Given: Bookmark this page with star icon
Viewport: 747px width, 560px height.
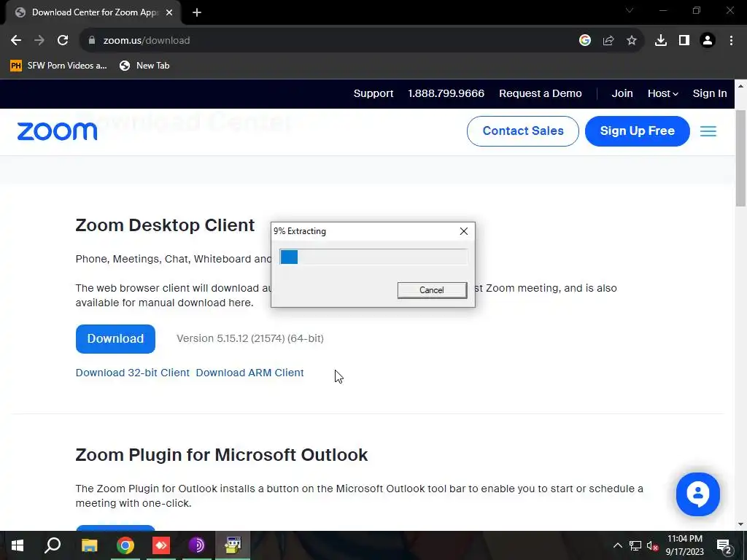Looking at the screenshot, I should click(x=632, y=41).
